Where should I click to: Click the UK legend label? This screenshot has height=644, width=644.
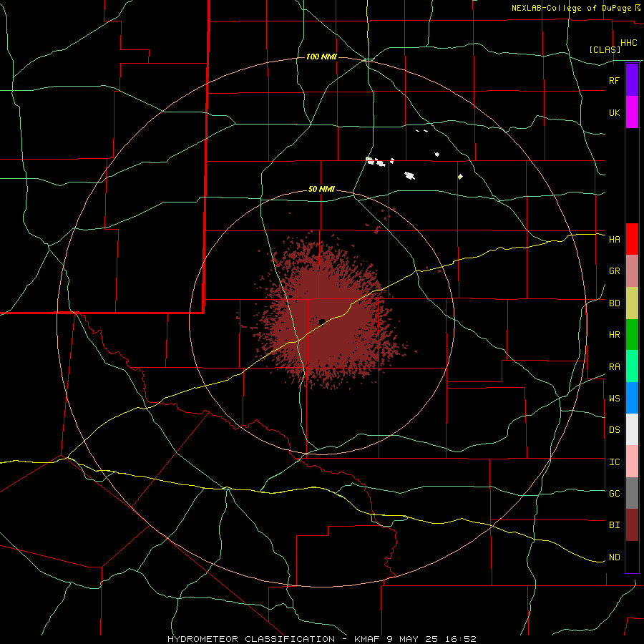click(614, 112)
